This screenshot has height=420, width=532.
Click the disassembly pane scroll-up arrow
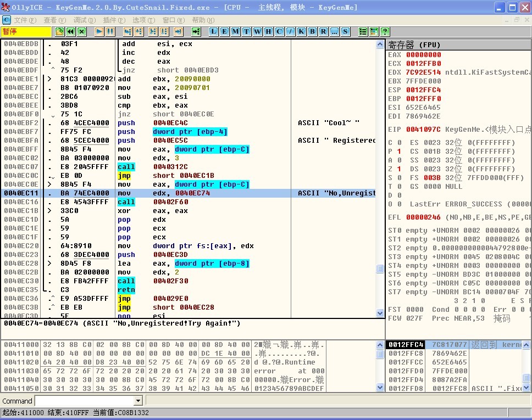tap(380, 44)
